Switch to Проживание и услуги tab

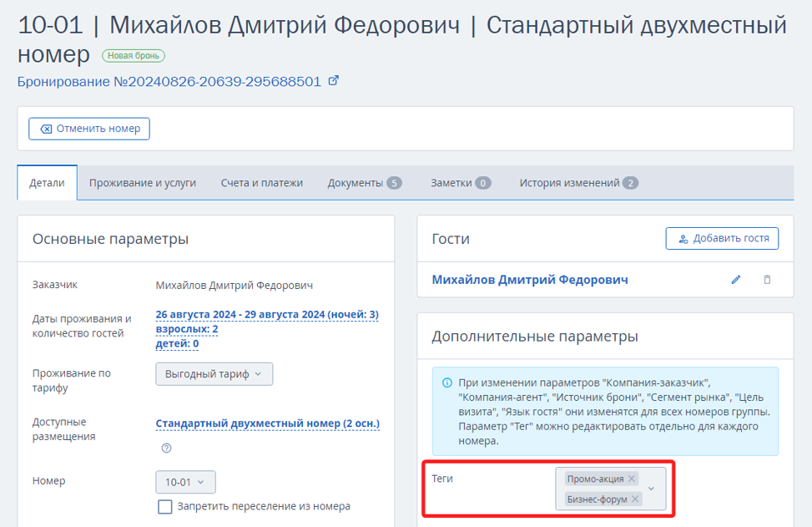(x=143, y=183)
